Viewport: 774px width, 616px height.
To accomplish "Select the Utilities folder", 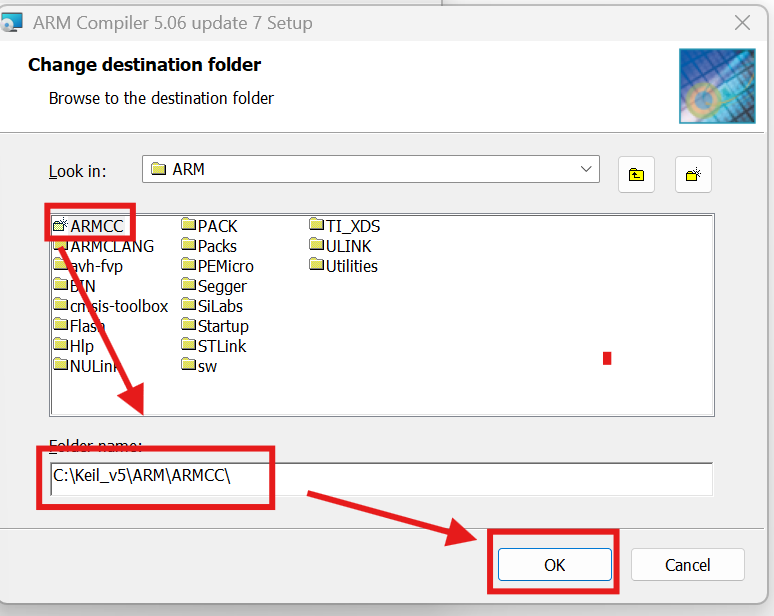I will 344,266.
